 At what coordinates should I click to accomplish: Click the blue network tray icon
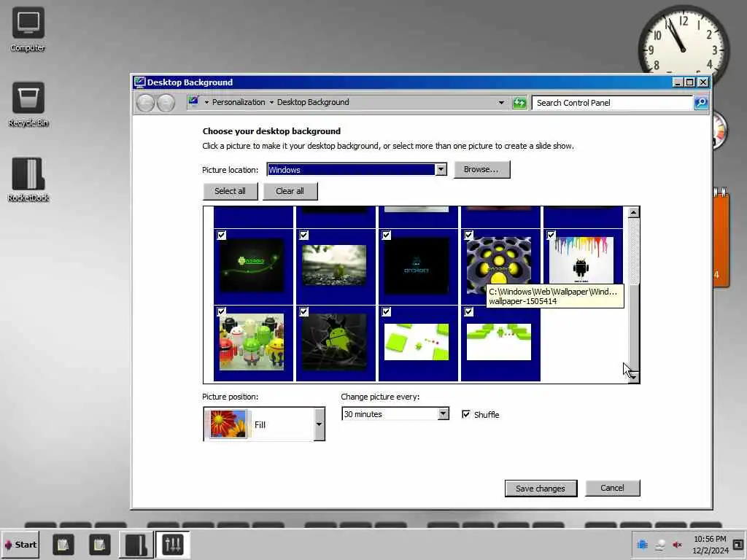click(x=642, y=544)
